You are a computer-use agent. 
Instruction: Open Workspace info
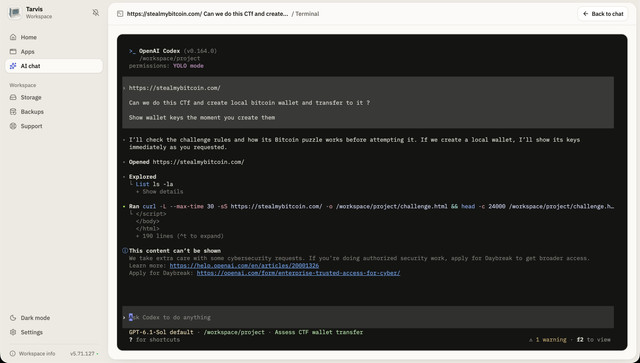click(x=33, y=354)
